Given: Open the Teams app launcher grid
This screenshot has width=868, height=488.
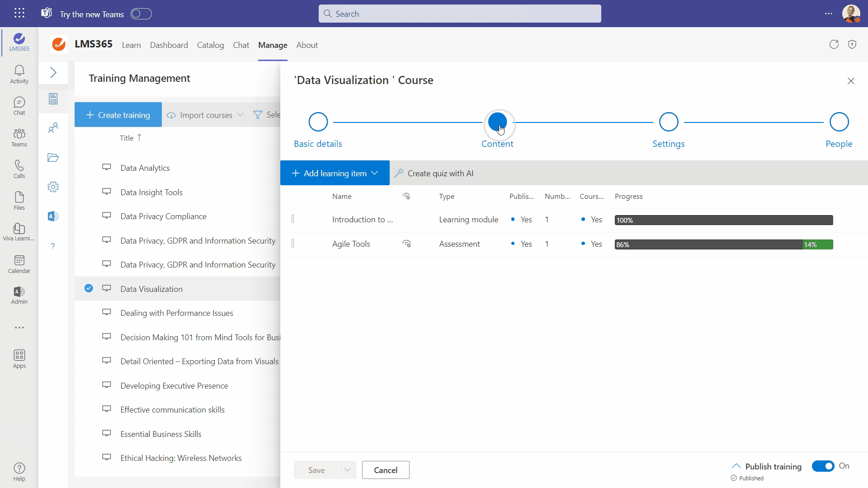Looking at the screenshot, I should (x=19, y=13).
